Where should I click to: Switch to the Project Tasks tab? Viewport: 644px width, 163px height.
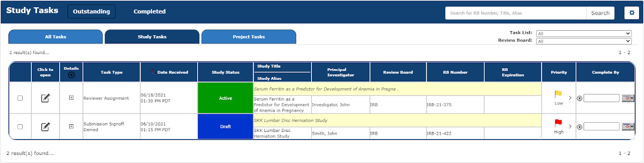point(249,37)
